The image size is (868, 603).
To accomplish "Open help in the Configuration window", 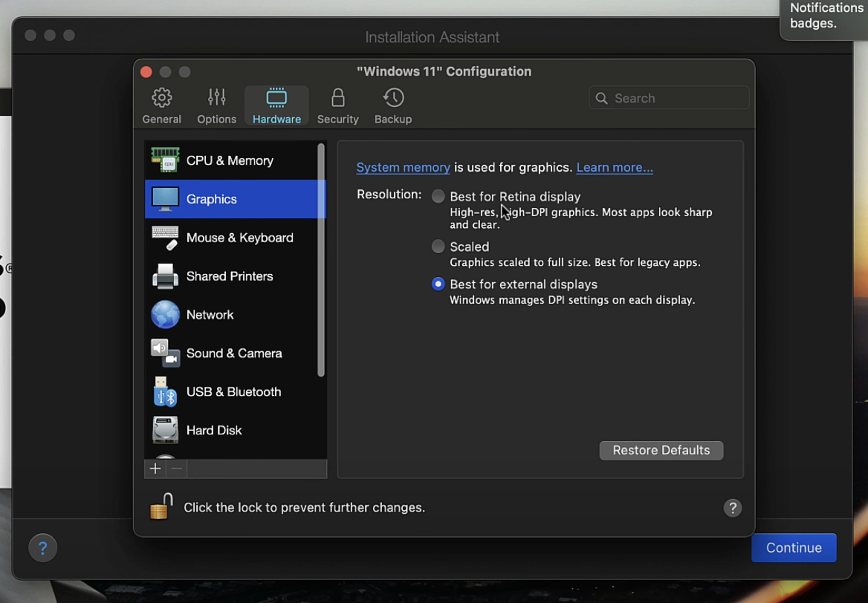I will coord(733,508).
